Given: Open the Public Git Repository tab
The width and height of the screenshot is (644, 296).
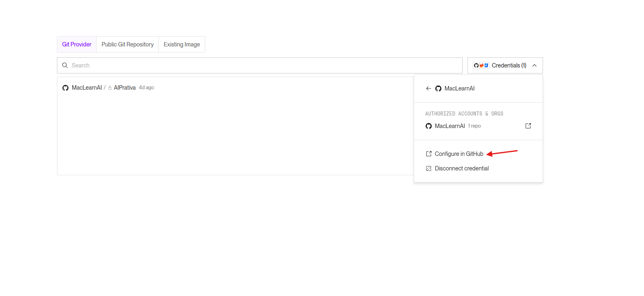Looking at the screenshot, I should pos(127,44).
